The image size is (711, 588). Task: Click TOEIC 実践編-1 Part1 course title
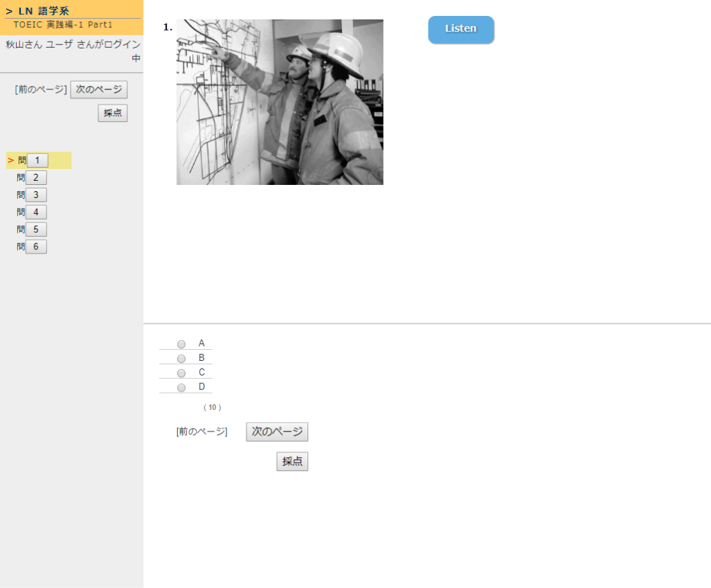tap(62, 25)
